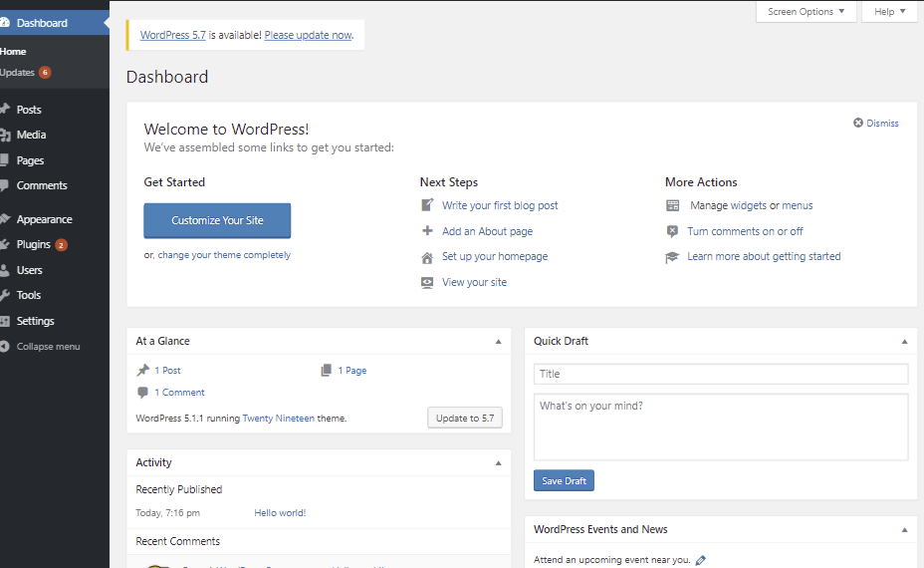This screenshot has width=924, height=568.
Task: Click the pages icon beside 1 Page
Action: pyautogui.click(x=326, y=370)
